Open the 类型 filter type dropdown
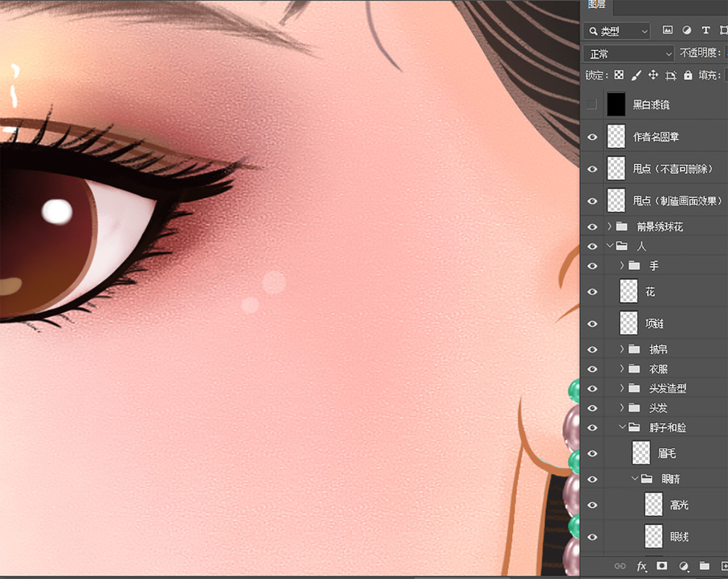The width and height of the screenshot is (728, 579). (617, 31)
